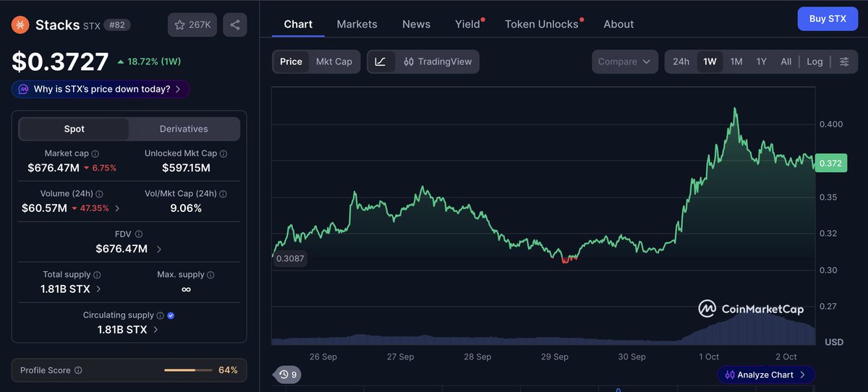Image resolution: width=868 pixels, height=392 pixels.
Task: Open the About tab
Action: tap(618, 24)
